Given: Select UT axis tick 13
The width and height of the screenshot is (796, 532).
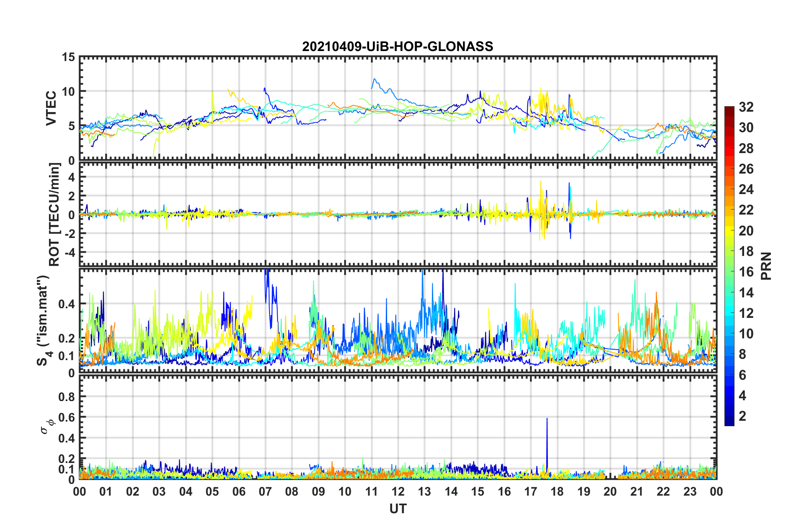Looking at the screenshot, I should coord(424,491).
